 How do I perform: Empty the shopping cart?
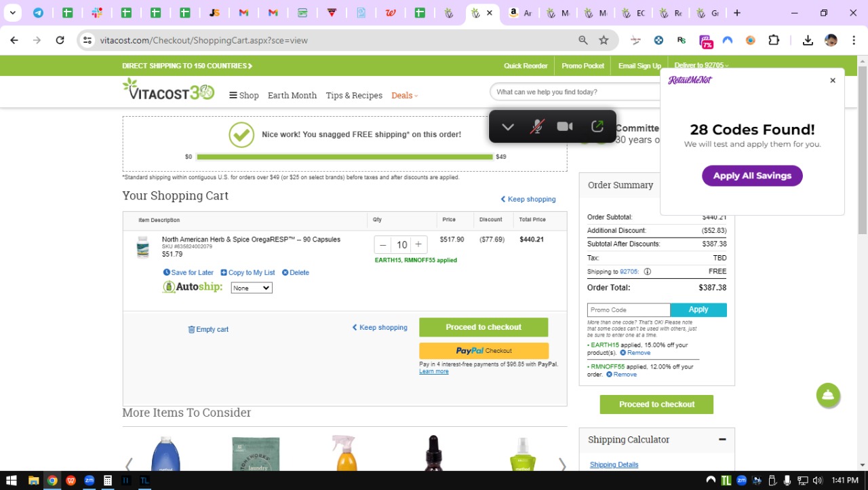click(208, 329)
